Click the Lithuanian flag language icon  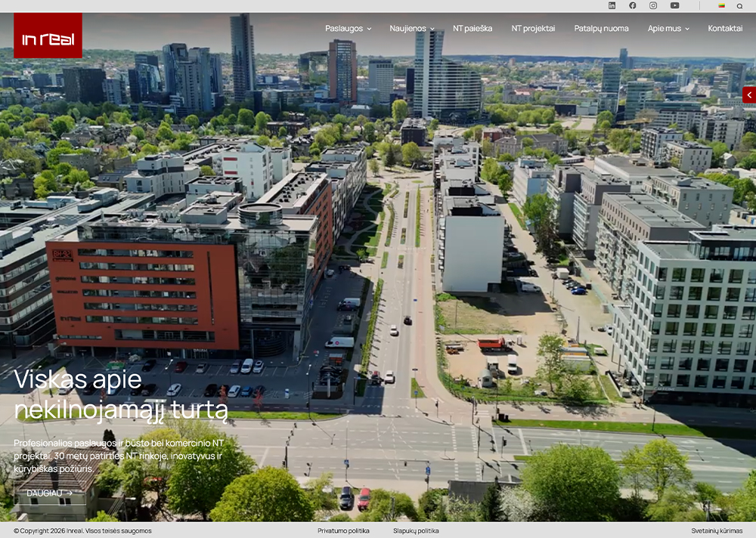721,5
